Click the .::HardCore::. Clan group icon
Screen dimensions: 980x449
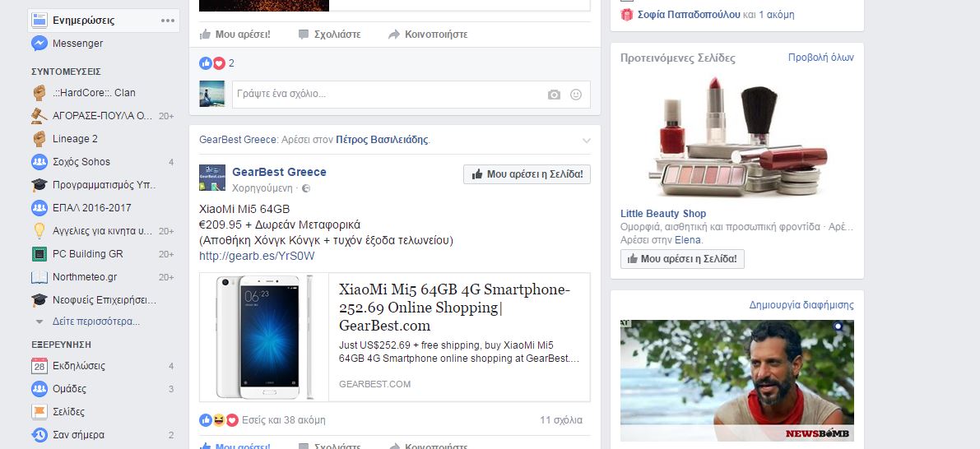click(39, 92)
